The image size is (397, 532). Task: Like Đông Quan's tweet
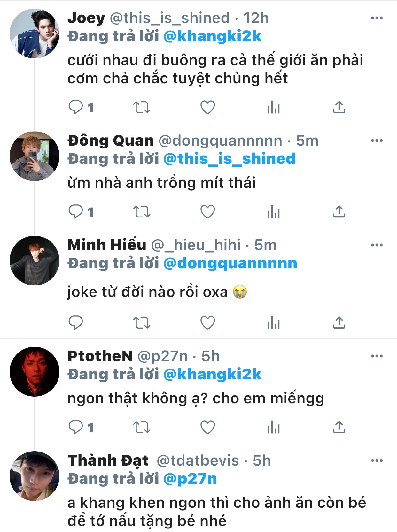coord(207,212)
